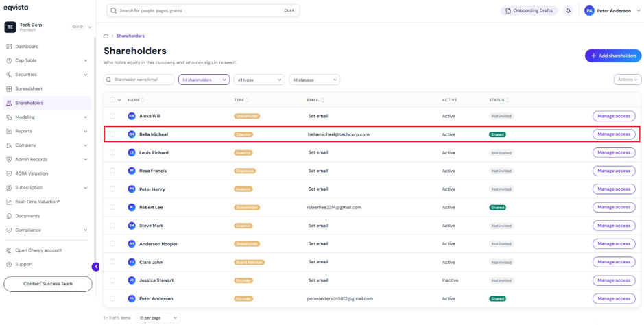Image resolution: width=644 pixels, height=325 pixels.
Task: Open the All shareholders filter dropdown
Action: tap(204, 80)
